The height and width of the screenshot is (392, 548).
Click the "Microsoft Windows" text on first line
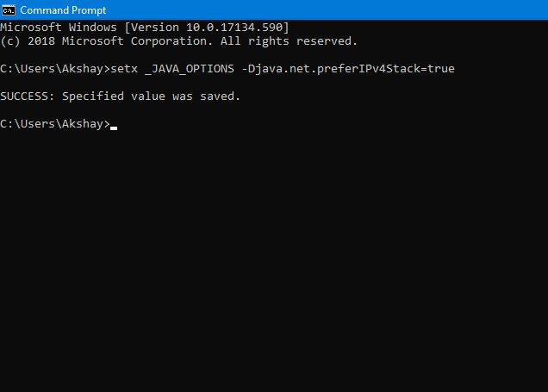point(59,28)
